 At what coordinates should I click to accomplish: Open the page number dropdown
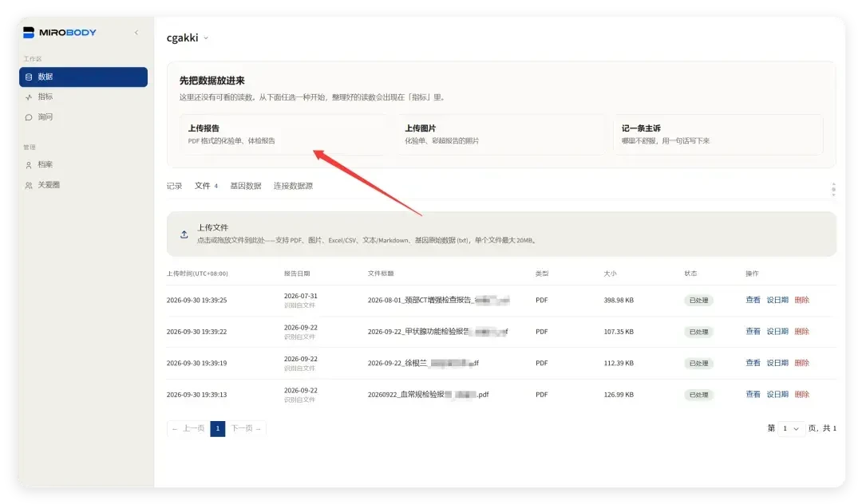[x=790, y=428]
